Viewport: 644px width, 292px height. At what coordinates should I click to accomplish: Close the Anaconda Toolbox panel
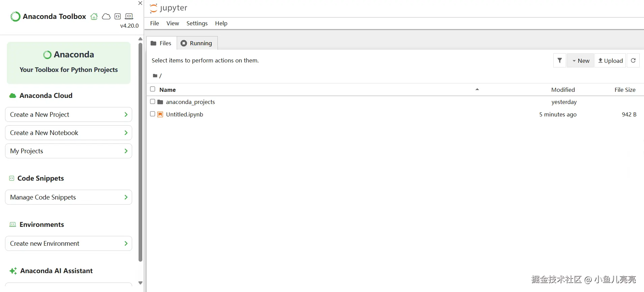click(x=140, y=3)
